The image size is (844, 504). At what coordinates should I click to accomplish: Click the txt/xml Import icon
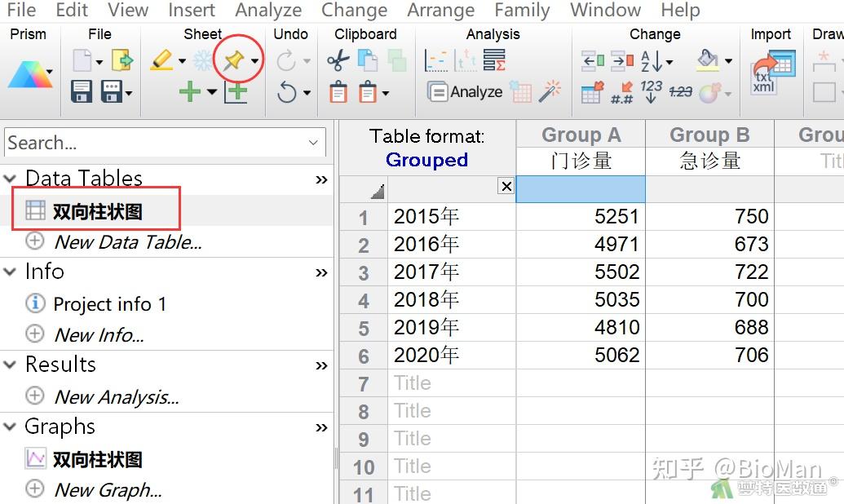771,72
